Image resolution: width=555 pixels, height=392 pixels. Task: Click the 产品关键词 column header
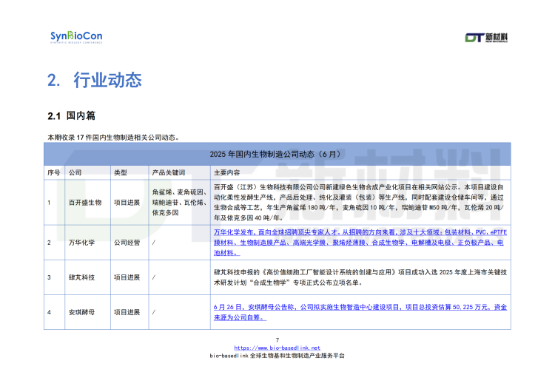[168, 172]
